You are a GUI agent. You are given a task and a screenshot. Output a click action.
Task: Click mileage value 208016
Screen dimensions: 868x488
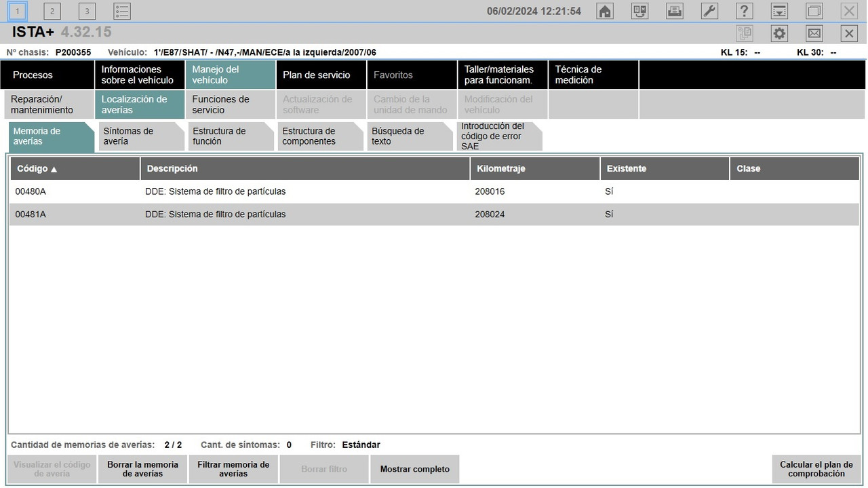coord(490,191)
